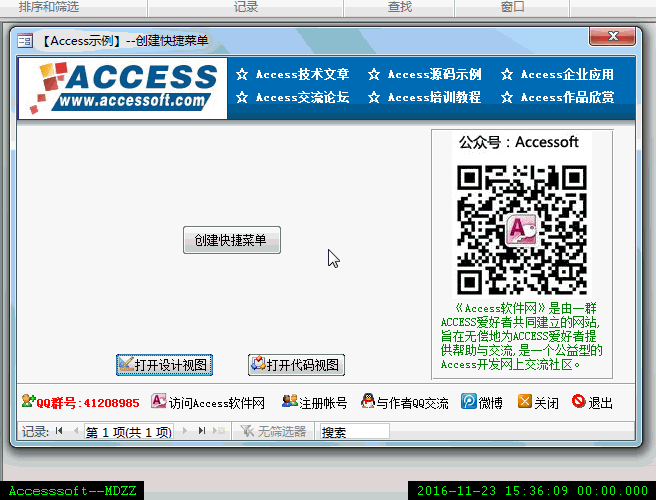Click the 公众号：Accessoft heading

(x=519, y=142)
